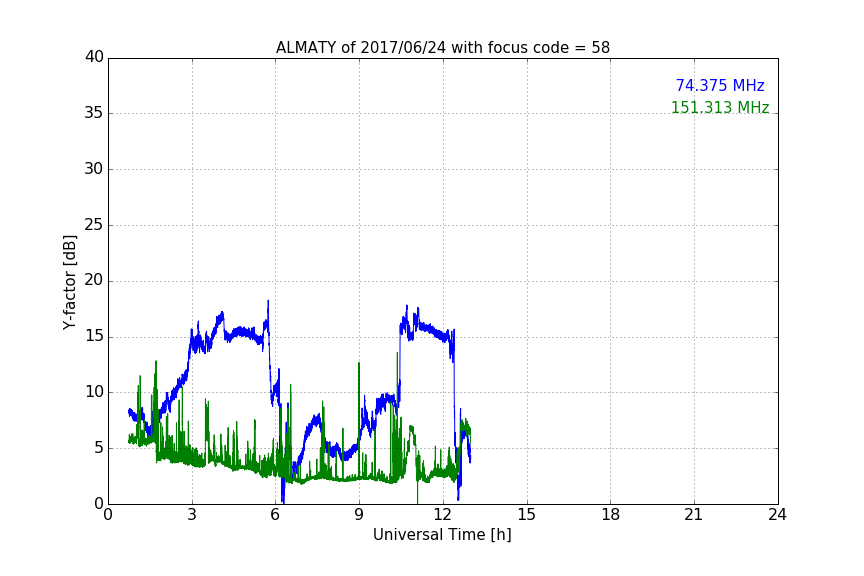Click the y-axis tick label '5'
This screenshot has height=576, width=864.
[99, 448]
